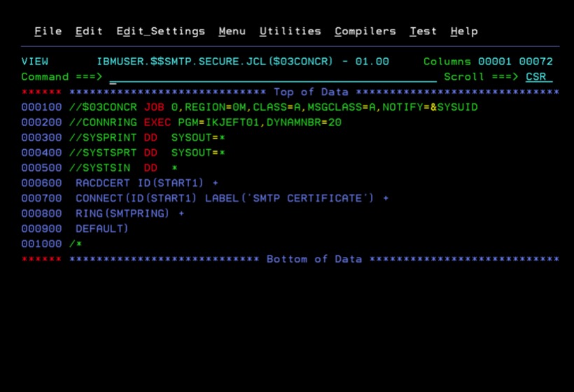Click the MSGCLASS=A parameter
Screen dimensions: 574x392
pyautogui.click(x=342, y=107)
